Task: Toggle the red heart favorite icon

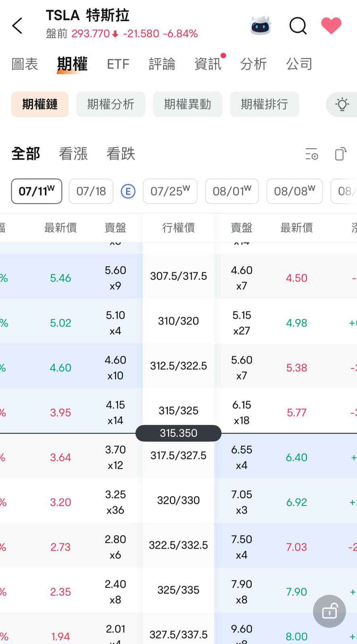Action: 331,26
